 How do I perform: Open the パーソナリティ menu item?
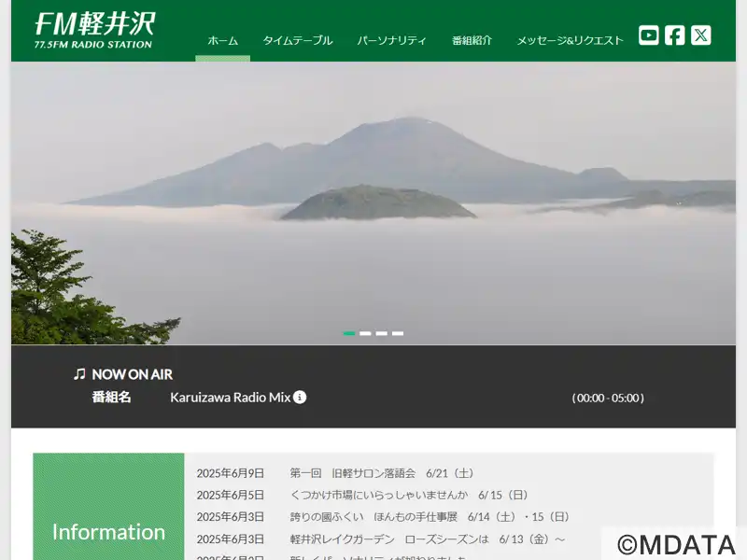click(391, 40)
